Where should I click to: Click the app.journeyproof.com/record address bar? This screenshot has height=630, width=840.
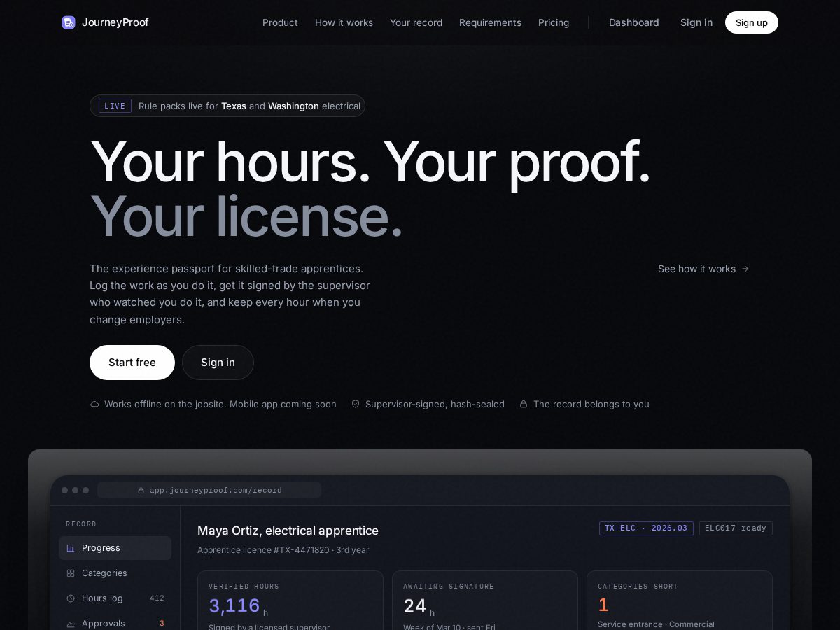[209, 490]
